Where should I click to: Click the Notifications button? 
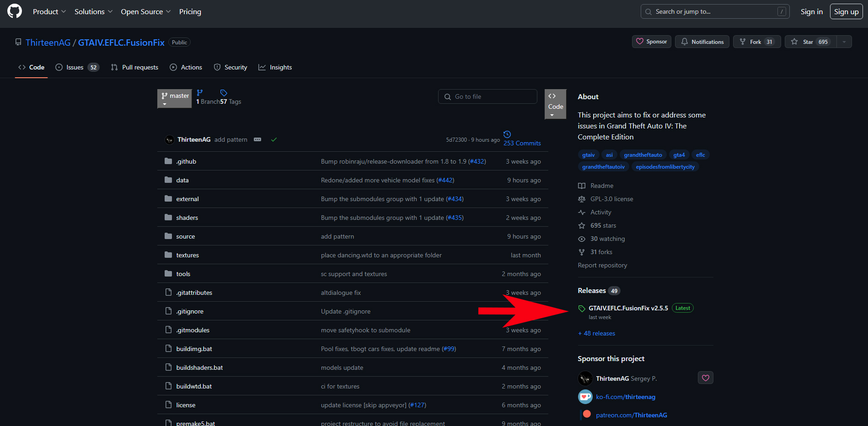(702, 42)
